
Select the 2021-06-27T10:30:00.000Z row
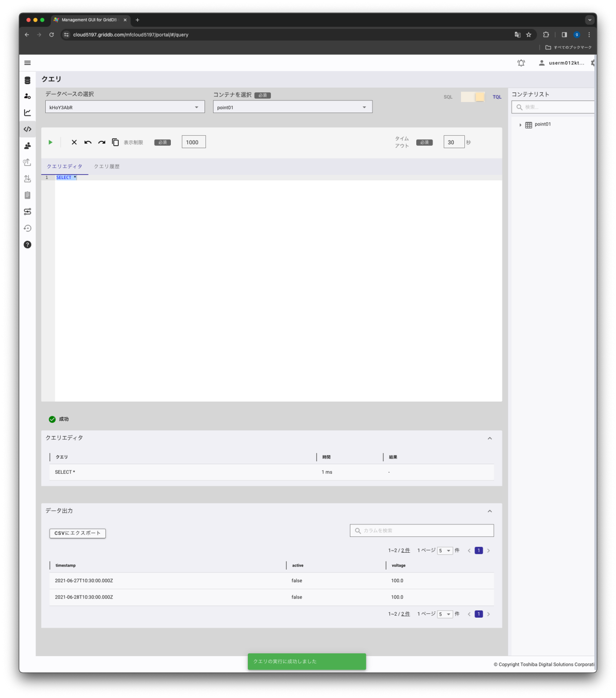click(271, 581)
